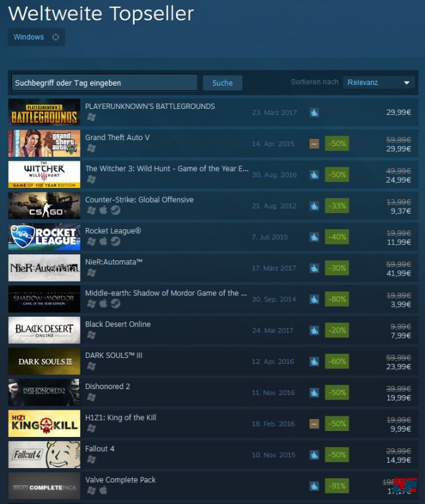Click the mixed review icon for H1Z1: King of the Kill
The image size is (425, 504).
click(314, 424)
